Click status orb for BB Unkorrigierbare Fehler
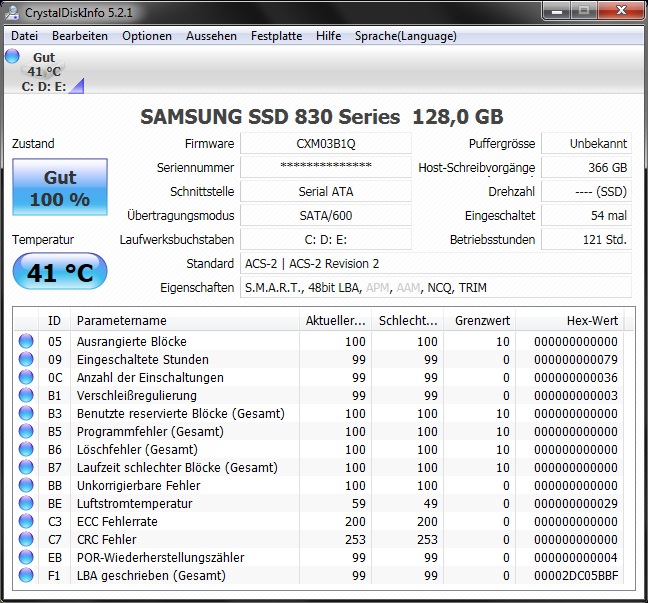Screen dimensions: 648x603 tap(26, 485)
